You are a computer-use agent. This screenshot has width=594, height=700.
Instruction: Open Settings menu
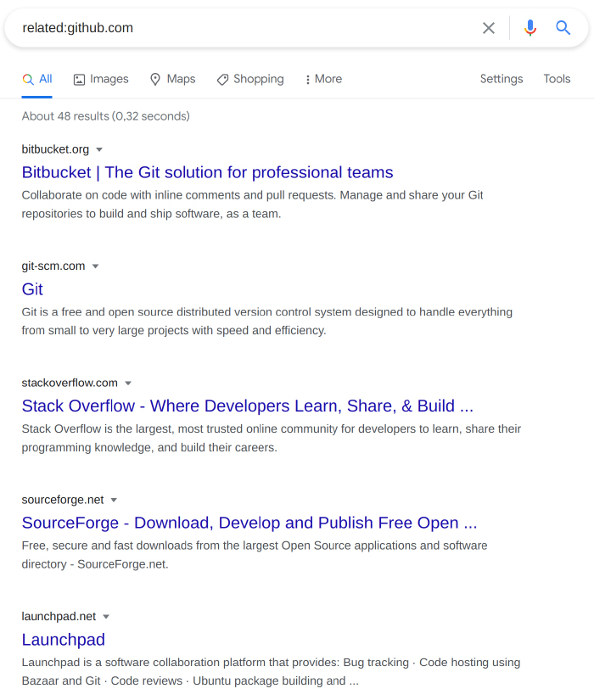click(x=502, y=79)
